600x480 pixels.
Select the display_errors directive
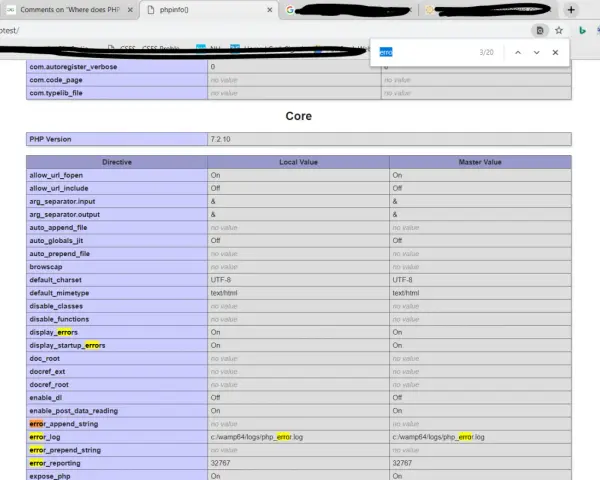click(53, 332)
